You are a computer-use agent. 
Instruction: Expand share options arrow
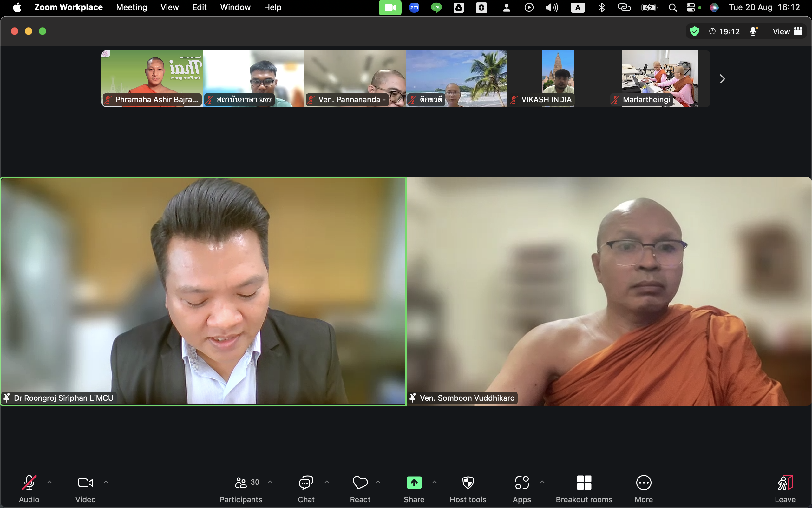[x=435, y=482]
